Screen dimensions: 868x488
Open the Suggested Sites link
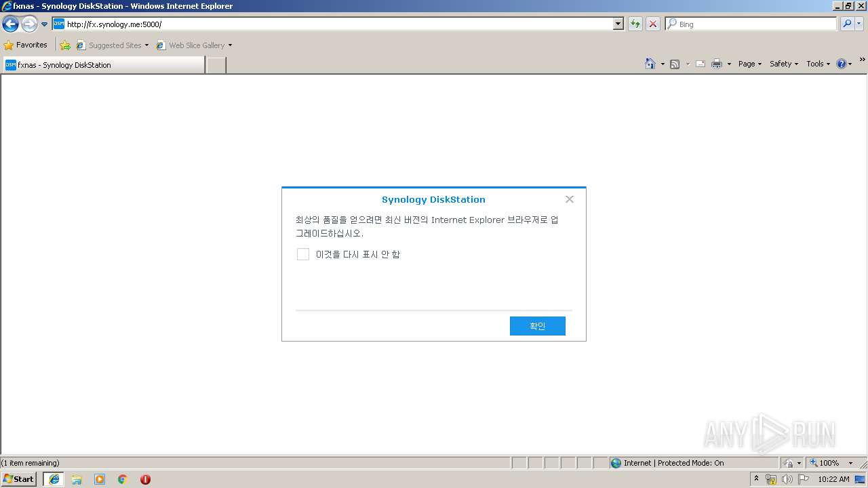pyautogui.click(x=112, y=45)
